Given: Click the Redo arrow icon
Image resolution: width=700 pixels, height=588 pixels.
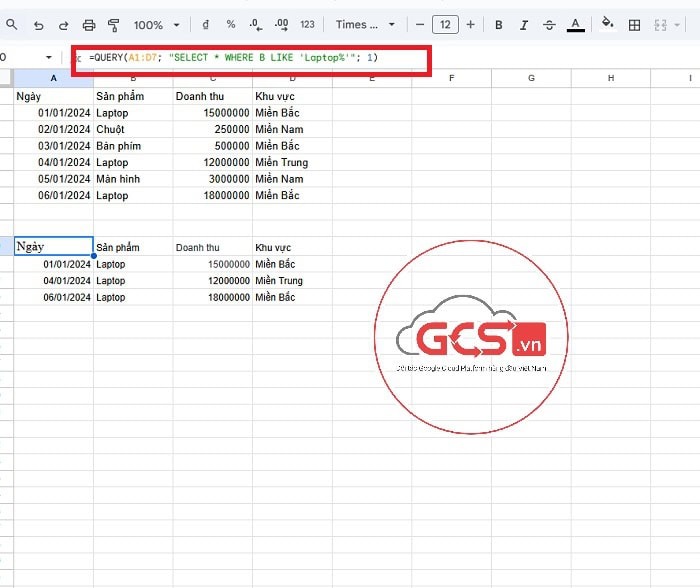Looking at the screenshot, I should [x=63, y=25].
